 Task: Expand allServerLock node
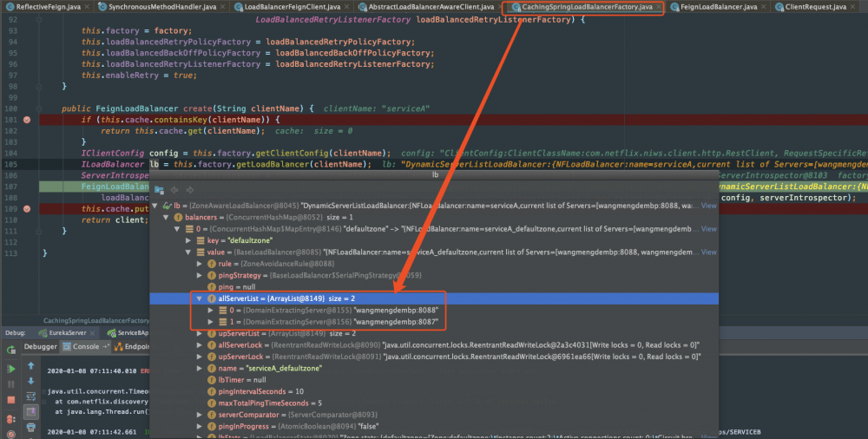(200, 345)
